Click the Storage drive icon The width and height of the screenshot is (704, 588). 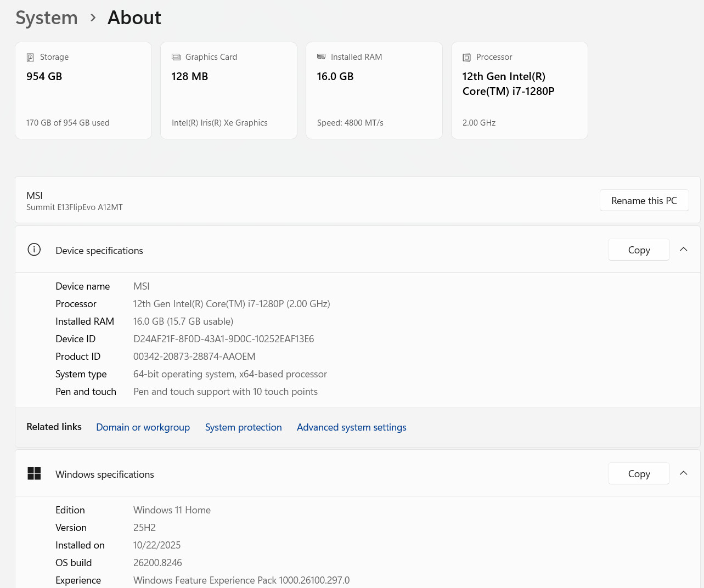[30, 58]
